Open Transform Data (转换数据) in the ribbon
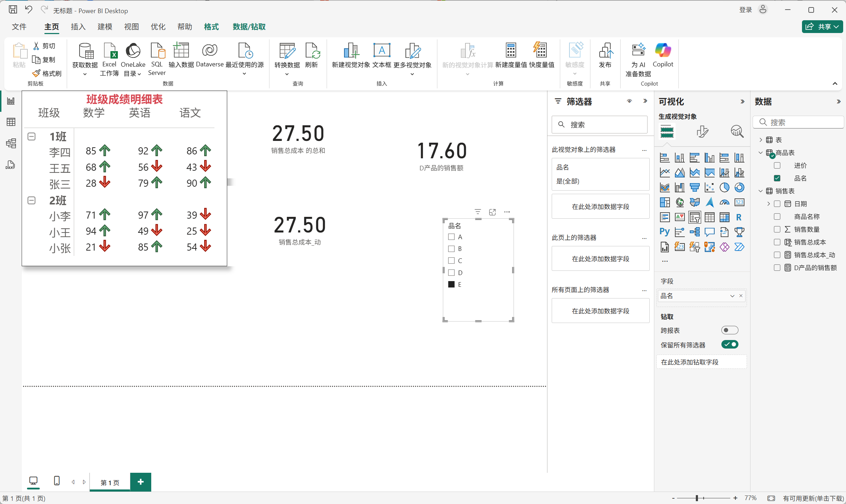Image resolution: width=846 pixels, height=504 pixels. [287, 51]
